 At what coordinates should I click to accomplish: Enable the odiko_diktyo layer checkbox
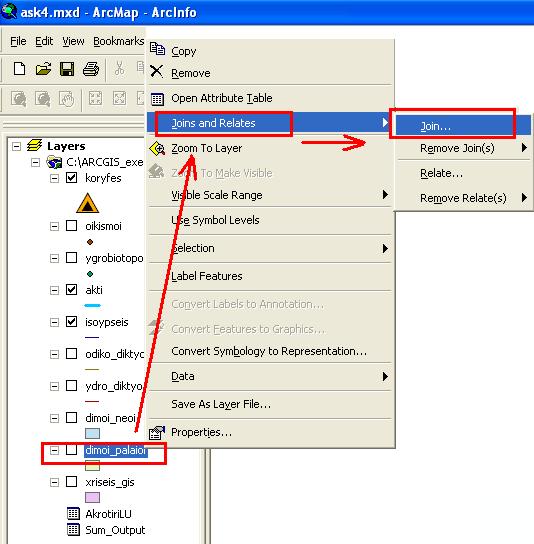click(x=71, y=354)
